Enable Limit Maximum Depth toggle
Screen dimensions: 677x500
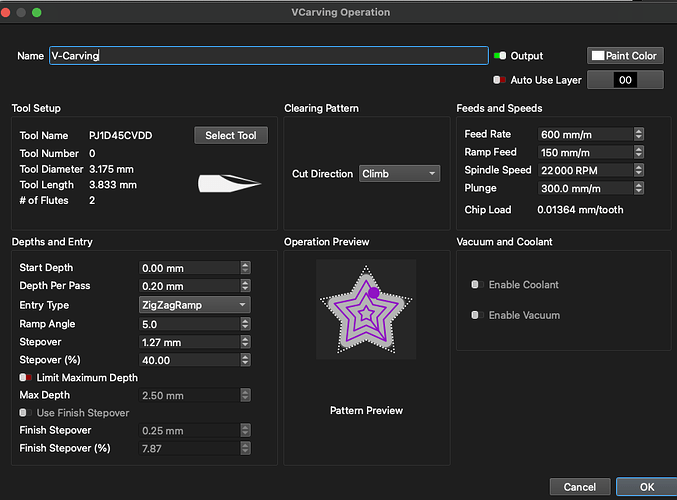(x=25, y=377)
